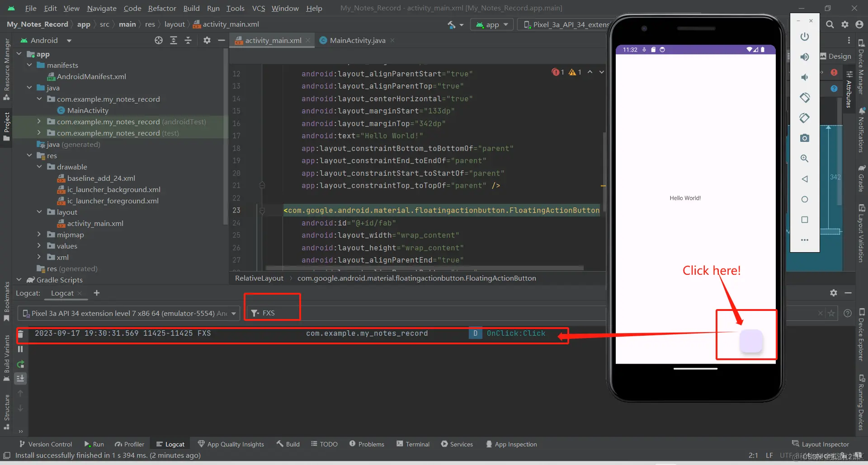Image resolution: width=868 pixels, height=465 pixels.
Task: Click the emulator volume up icon
Action: point(805,57)
